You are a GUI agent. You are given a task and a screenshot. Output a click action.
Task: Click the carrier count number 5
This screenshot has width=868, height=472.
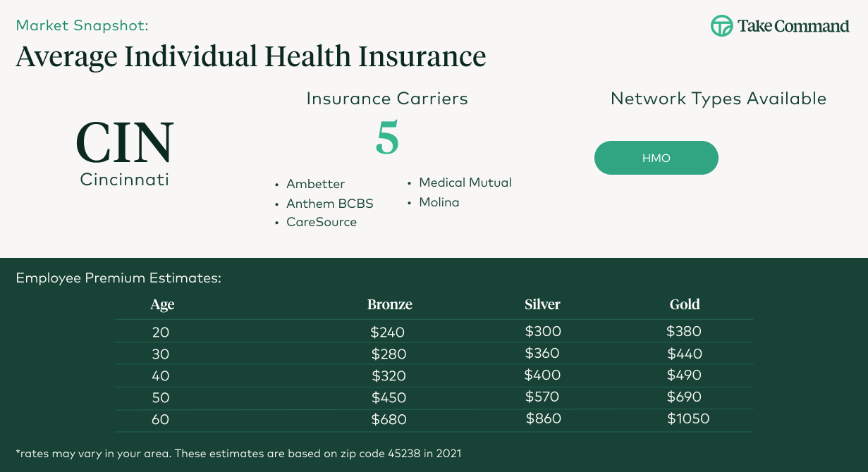point(387,137)
